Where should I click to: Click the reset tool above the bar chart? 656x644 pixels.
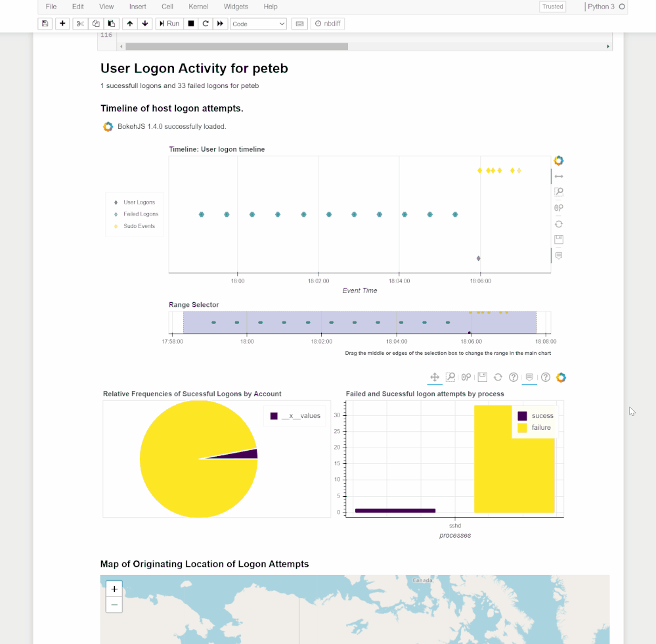[x=498, y=377]
